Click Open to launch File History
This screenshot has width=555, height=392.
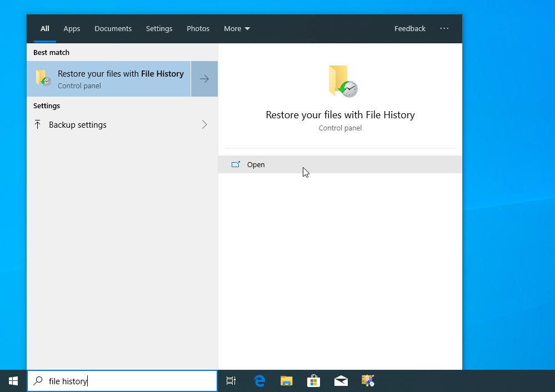coord(340,164)
